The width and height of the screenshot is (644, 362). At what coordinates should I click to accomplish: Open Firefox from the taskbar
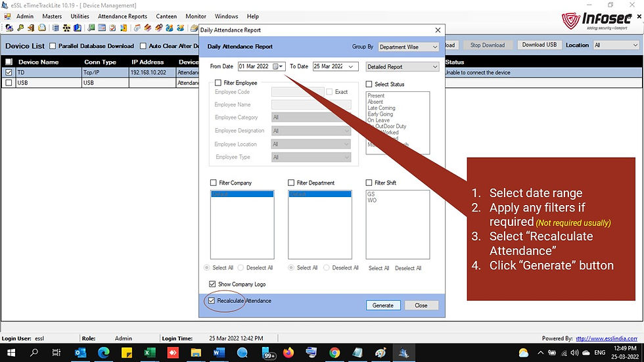pyautogui.click(x=288, y=353)
